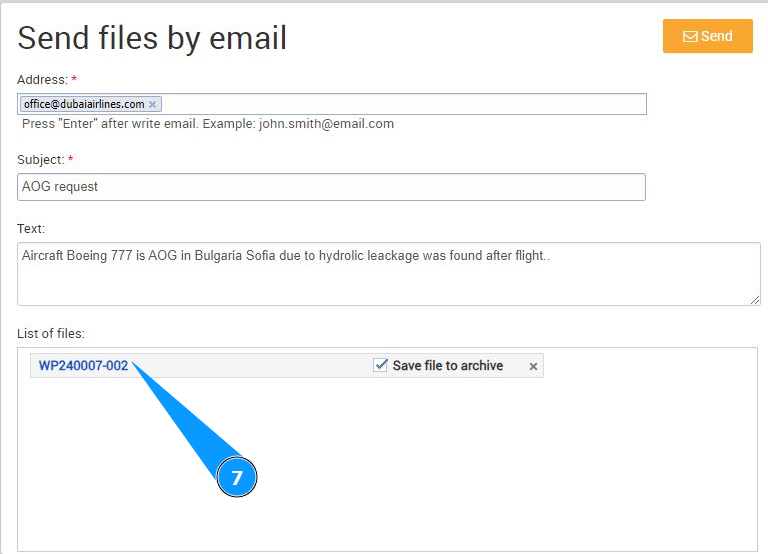
Task: Grab the text area resize handle
Action: 755,299
